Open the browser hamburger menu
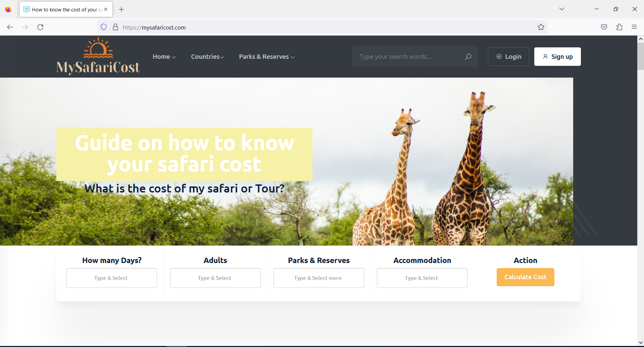 click(634, 27)
